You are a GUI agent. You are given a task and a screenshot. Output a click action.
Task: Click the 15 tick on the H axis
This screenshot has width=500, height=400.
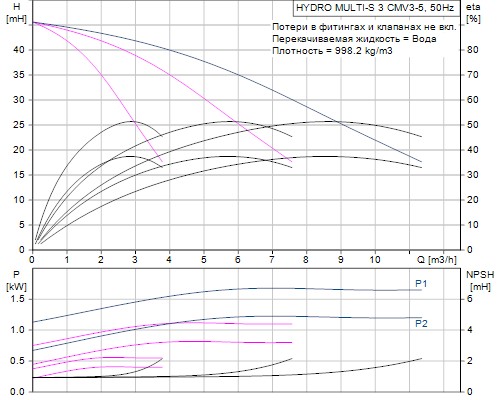tap(19, 175)
